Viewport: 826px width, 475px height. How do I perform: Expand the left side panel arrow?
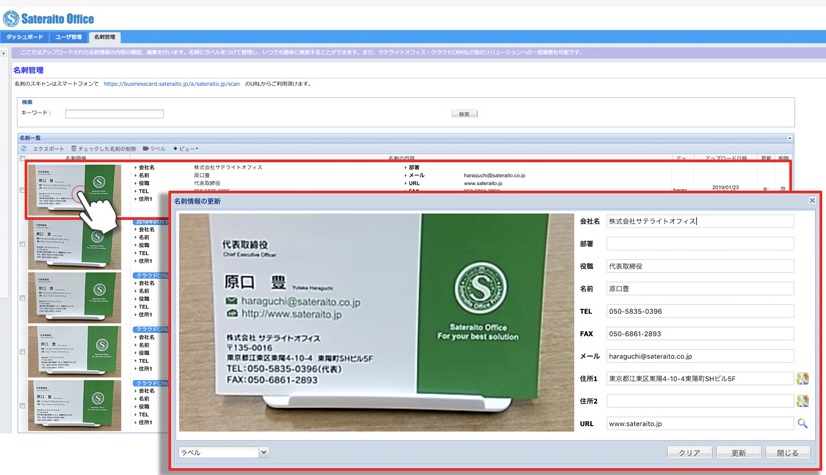coord(4,53)
